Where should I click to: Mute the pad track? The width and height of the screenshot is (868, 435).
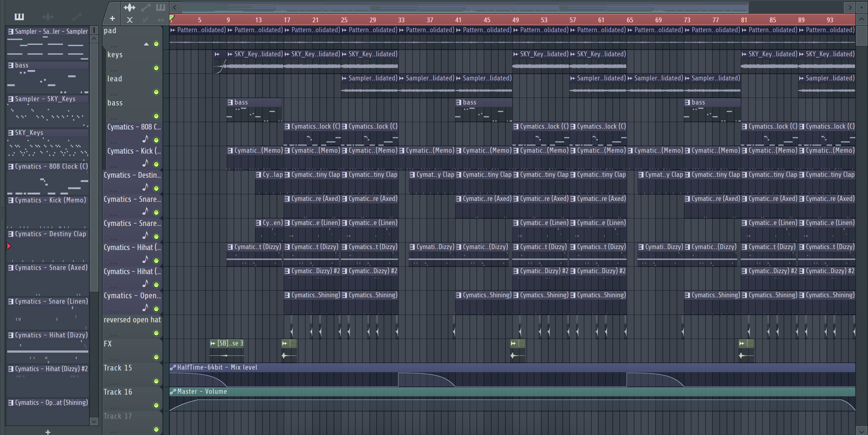156,44
